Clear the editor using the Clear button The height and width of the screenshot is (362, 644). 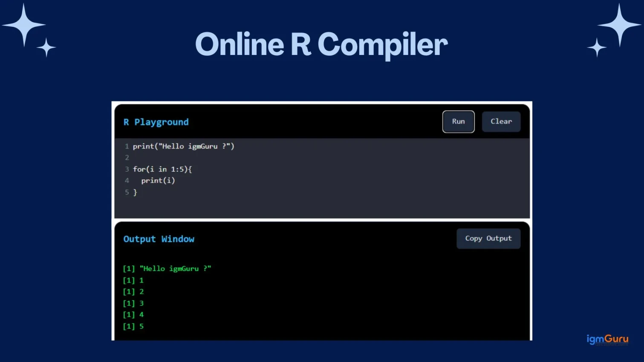pos(501,122)
